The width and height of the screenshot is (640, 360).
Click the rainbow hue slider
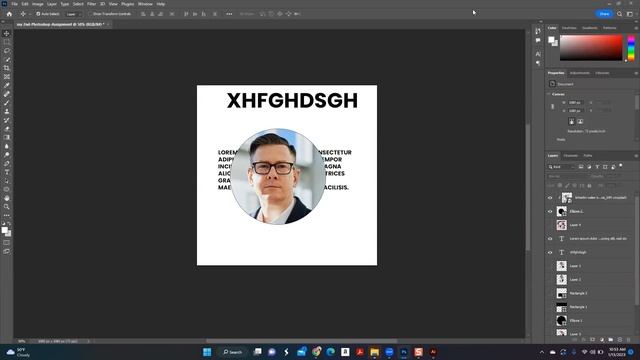[631, 47]
